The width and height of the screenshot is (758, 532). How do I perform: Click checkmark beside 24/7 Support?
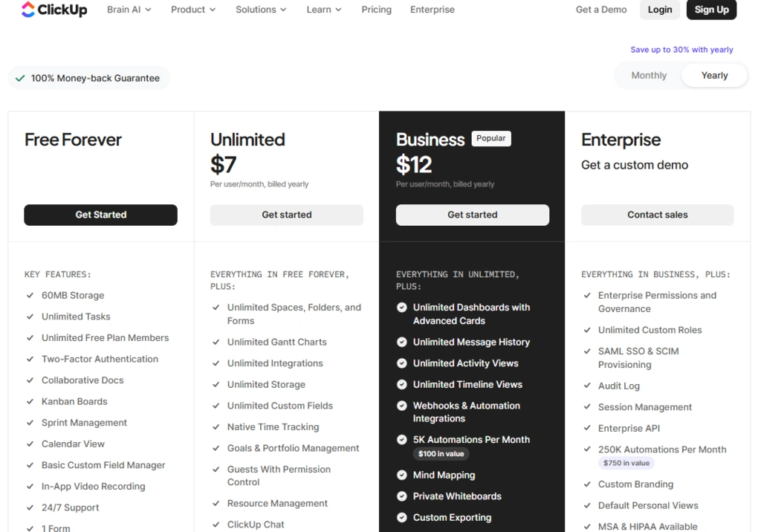click(30, 507)
